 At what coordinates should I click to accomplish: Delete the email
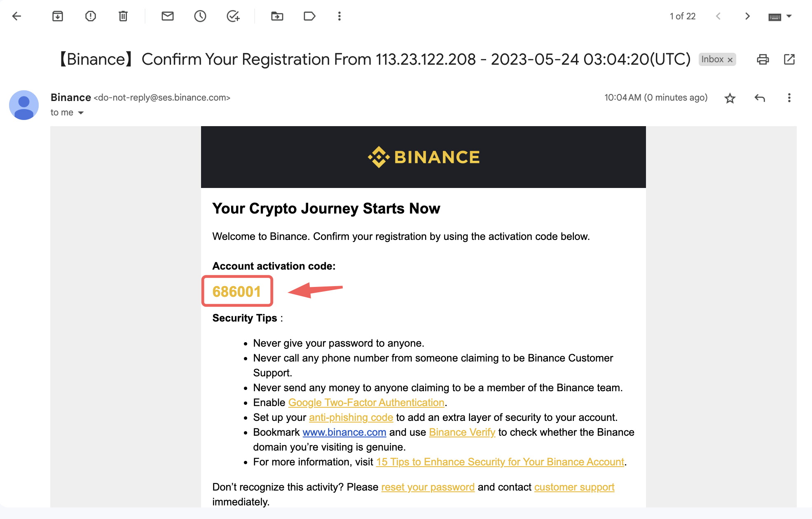click(122, 16)
